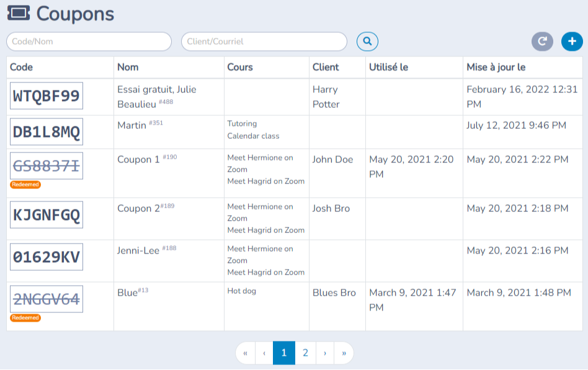
Task: Go to next page with › button
Action: pos(325,353)
